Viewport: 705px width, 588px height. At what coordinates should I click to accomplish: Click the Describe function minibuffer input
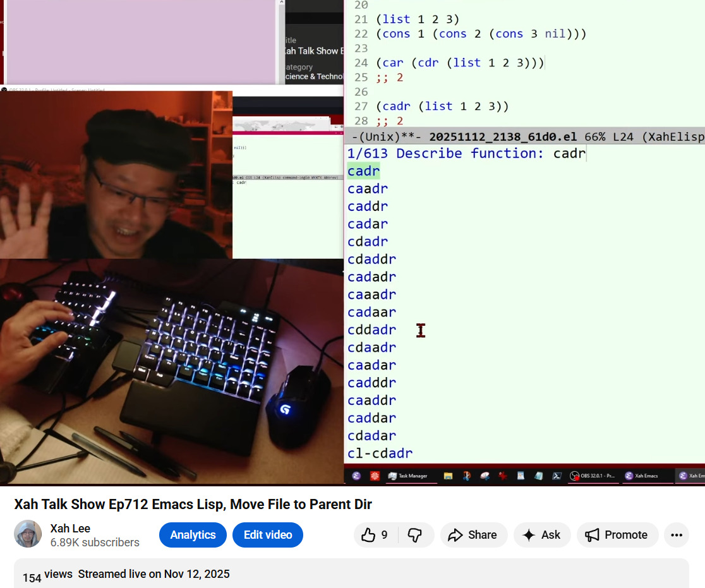click(569, 153)
